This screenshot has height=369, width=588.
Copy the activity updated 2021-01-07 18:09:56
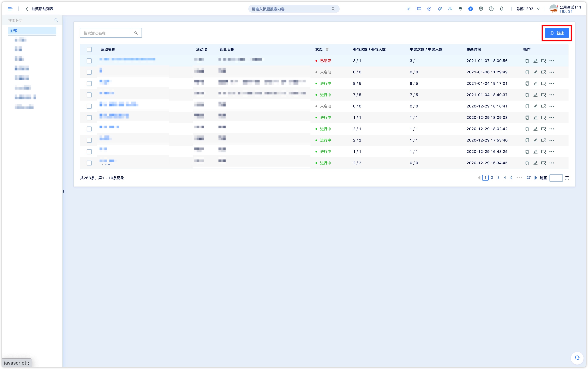pyautogui.click(x=527, y=61)
